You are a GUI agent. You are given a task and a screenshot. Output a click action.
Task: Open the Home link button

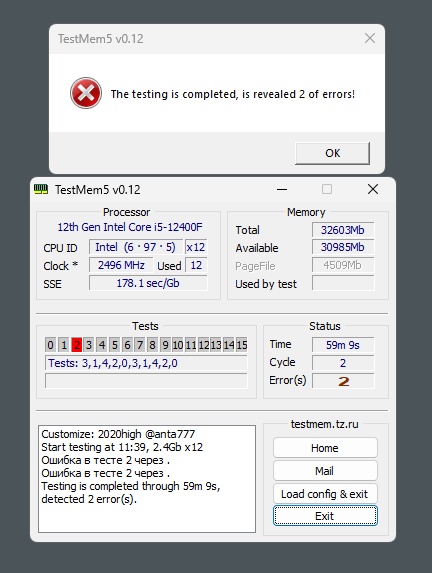point(325,448)
